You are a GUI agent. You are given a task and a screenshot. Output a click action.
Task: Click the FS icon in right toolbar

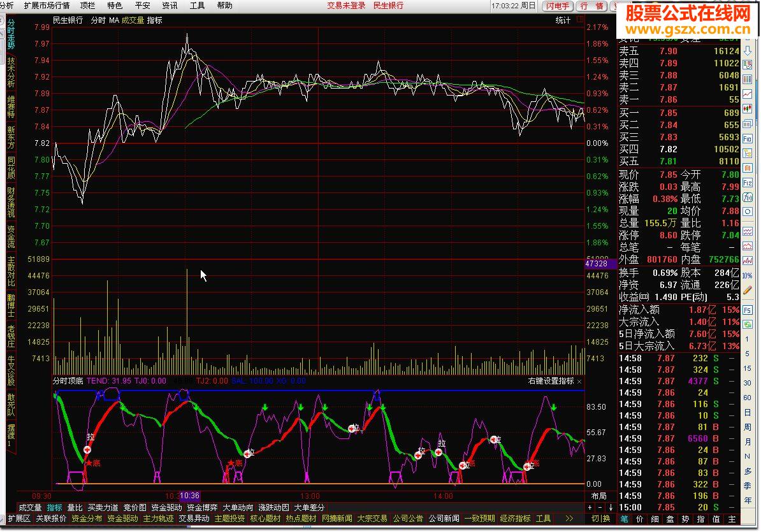[x=748, y=310]
